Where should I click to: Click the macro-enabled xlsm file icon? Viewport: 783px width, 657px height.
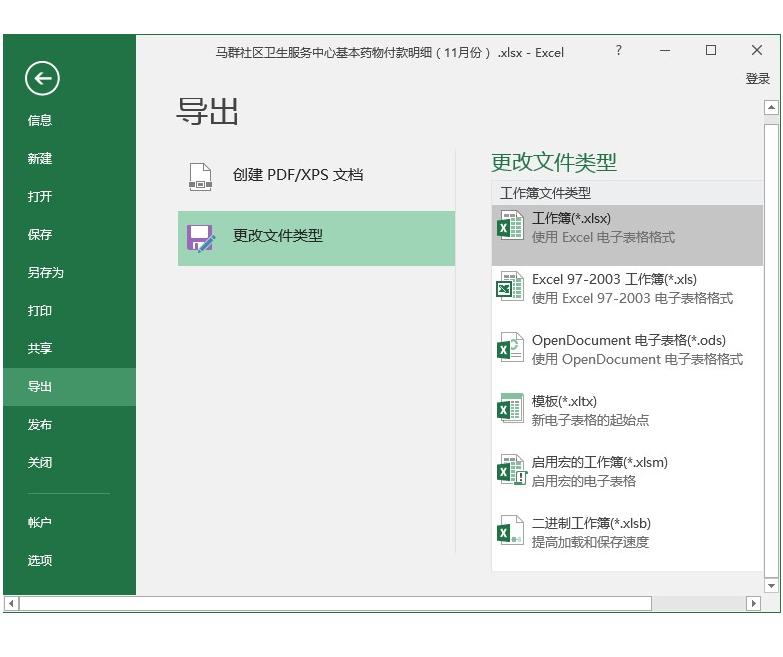(x=511, y=469)
